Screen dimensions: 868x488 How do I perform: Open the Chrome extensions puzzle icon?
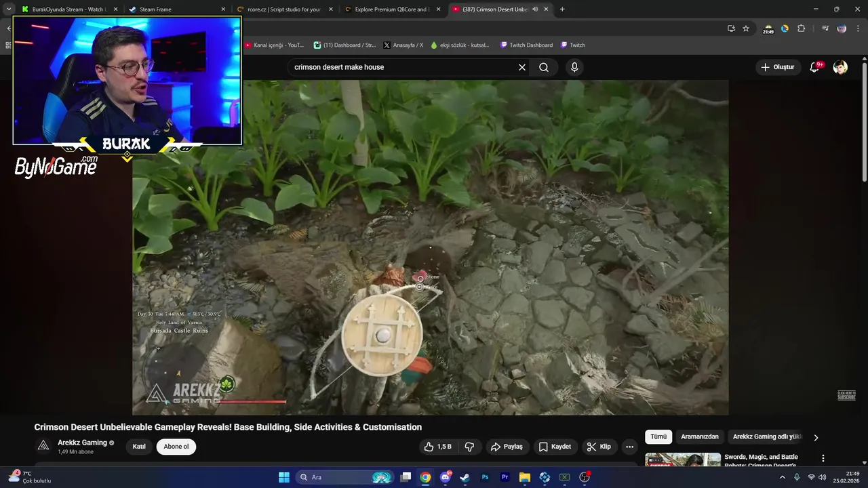coord(801,28)
